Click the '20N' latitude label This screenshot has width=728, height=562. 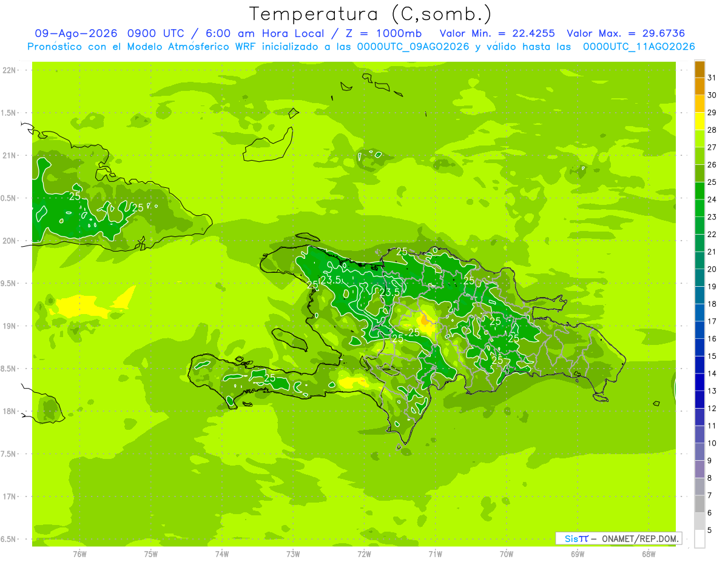tap(9, 241)
